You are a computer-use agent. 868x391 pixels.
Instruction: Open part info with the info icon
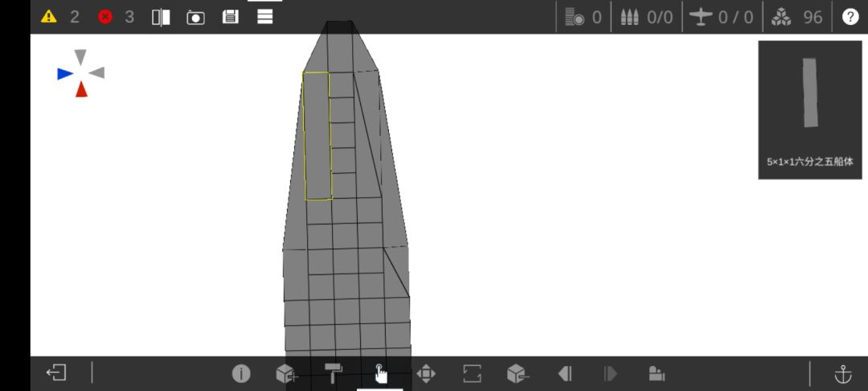[241, 374]
